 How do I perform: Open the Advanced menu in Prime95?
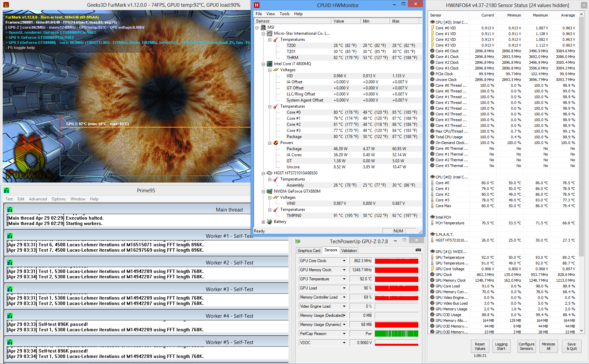click(38, 199)
